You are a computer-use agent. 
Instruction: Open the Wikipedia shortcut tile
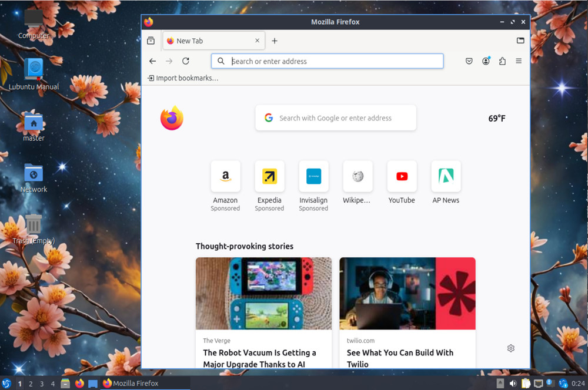358,176
